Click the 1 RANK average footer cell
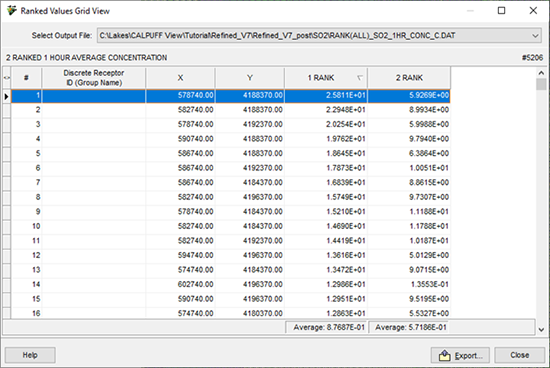The width and height of the screenshot is (550, 368). (x=326, y=328)
